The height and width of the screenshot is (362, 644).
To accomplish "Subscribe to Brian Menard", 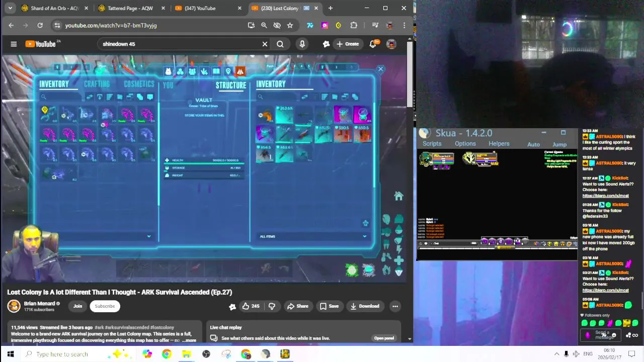I will 105,306.
